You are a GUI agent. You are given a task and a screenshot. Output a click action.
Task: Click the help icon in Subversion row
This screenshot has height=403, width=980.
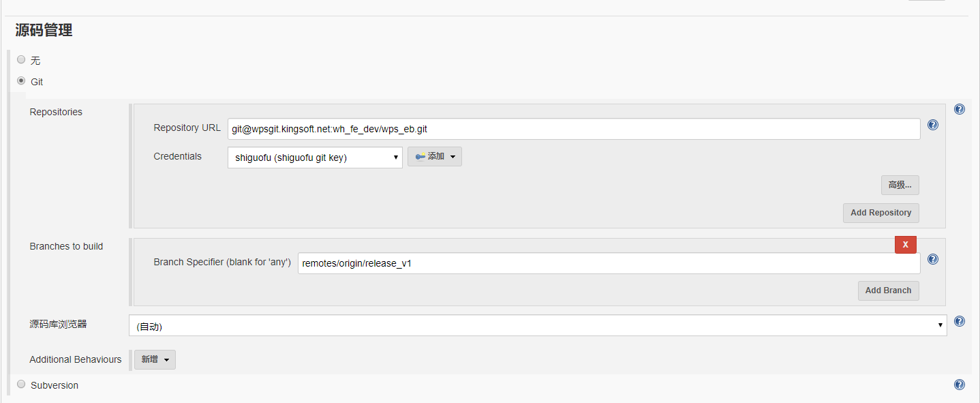(959, 385)
